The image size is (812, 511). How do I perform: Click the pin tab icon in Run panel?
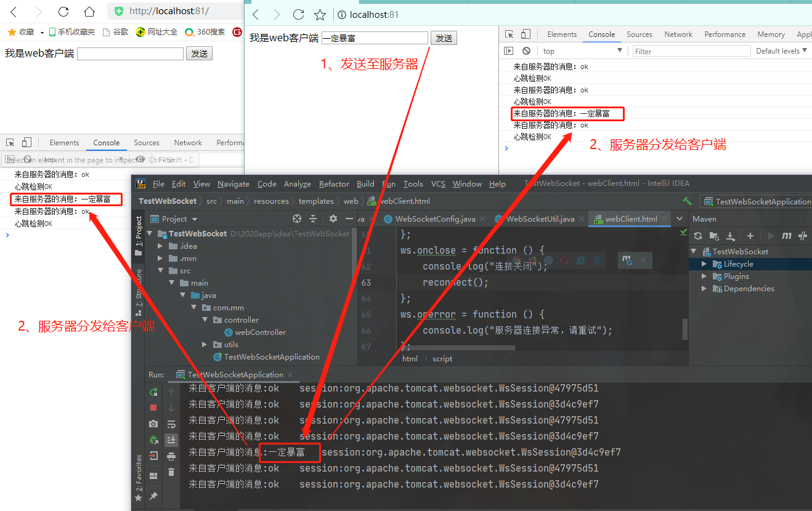(x=153, y=496)
